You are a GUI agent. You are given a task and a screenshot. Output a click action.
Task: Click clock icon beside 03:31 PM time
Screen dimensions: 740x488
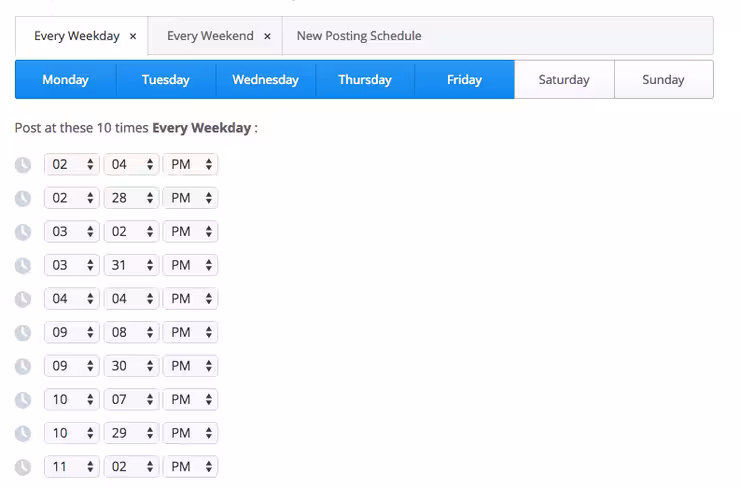[x=23, y=265]
